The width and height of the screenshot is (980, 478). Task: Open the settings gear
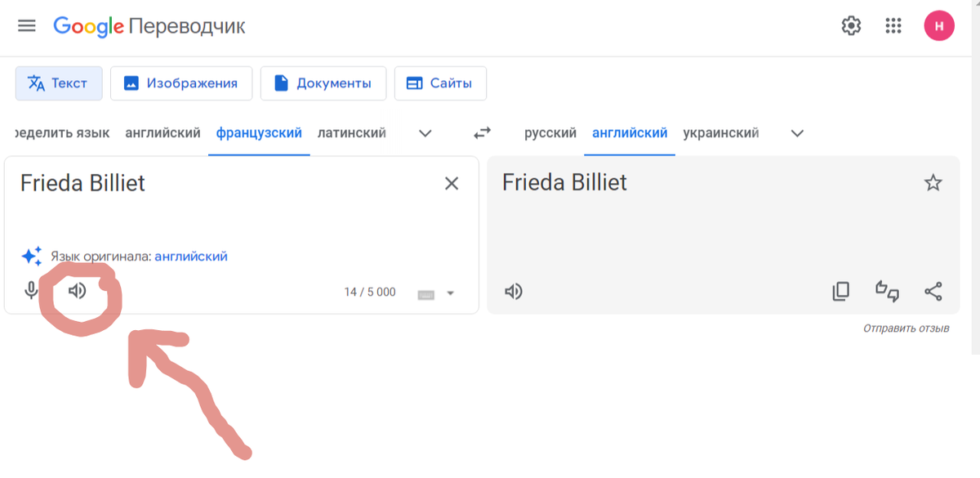click(x=851, y=26)
